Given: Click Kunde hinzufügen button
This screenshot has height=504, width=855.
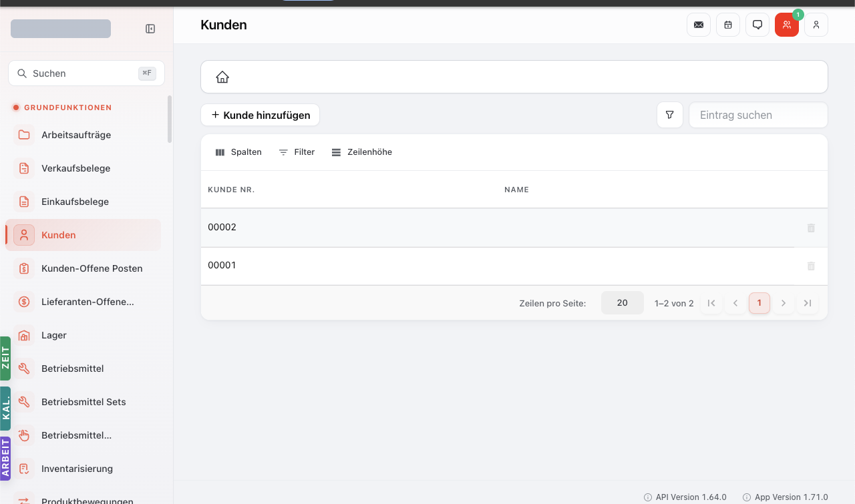Looking at the screenshot, I should (x=261, y=115).
